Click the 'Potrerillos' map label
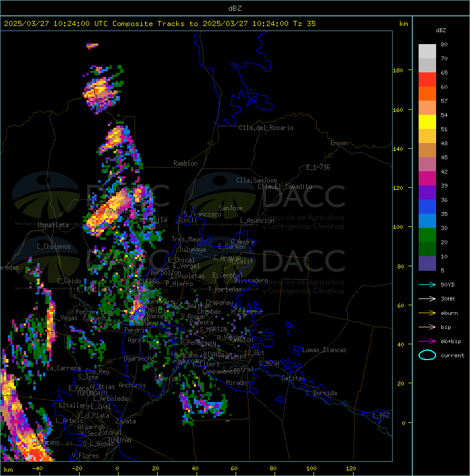This screenshot has height=476, width=470. 94,312
